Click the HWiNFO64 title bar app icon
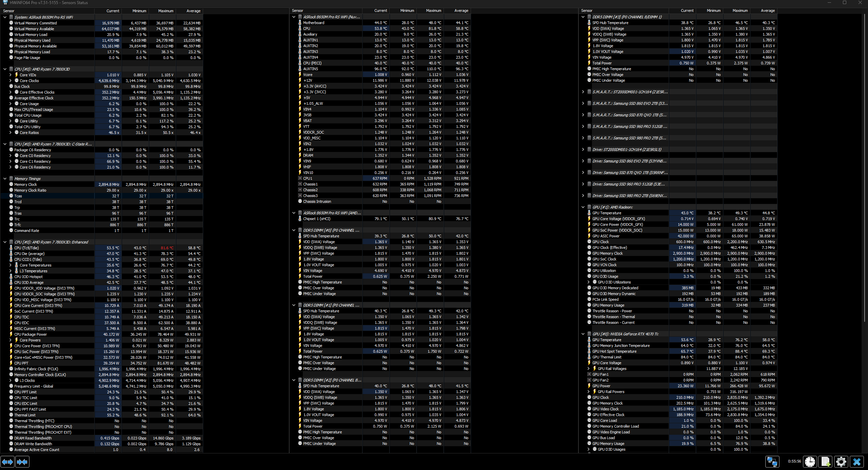 pos(5,3)
